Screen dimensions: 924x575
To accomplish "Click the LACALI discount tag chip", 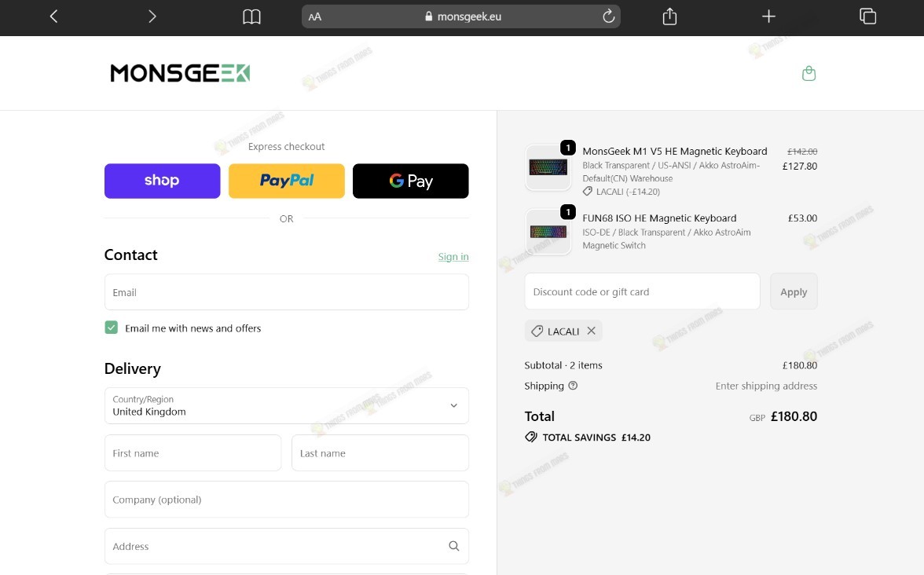I will 563,331.
